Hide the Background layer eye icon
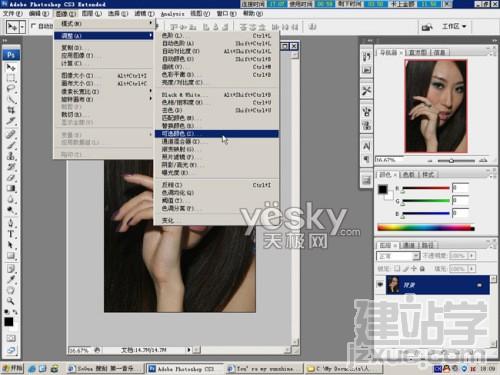This screenshot has height=375, width=500. pos(380,285)
